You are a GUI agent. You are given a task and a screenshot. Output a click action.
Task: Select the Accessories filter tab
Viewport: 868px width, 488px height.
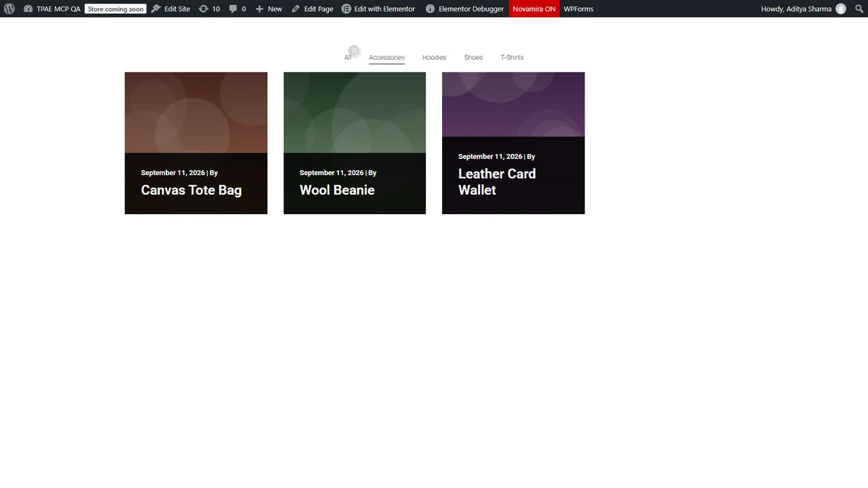387,57
